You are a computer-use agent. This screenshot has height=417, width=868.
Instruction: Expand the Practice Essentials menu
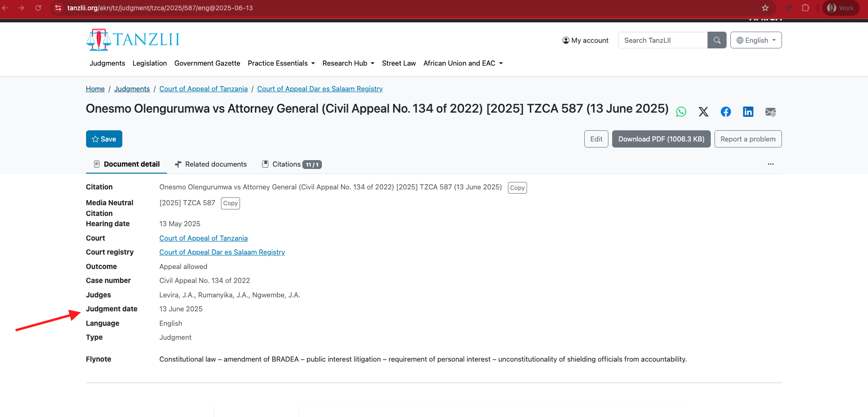tap(281, 63)
